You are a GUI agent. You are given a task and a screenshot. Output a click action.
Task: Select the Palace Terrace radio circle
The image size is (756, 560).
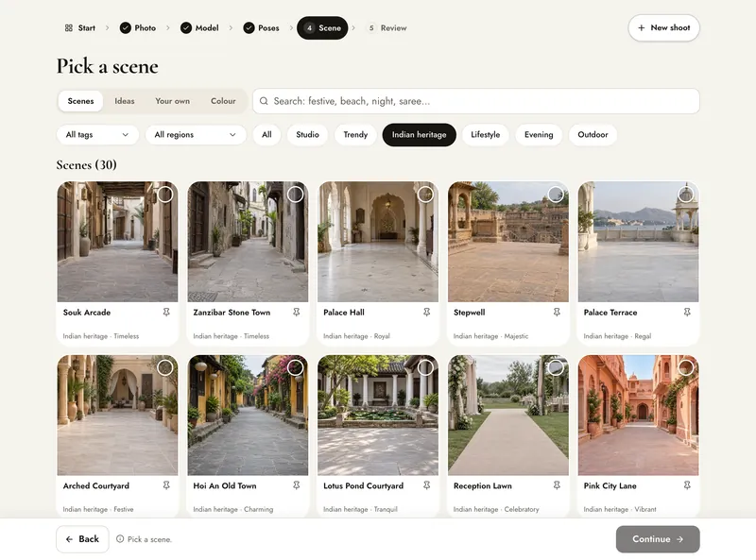pos(686,195)
